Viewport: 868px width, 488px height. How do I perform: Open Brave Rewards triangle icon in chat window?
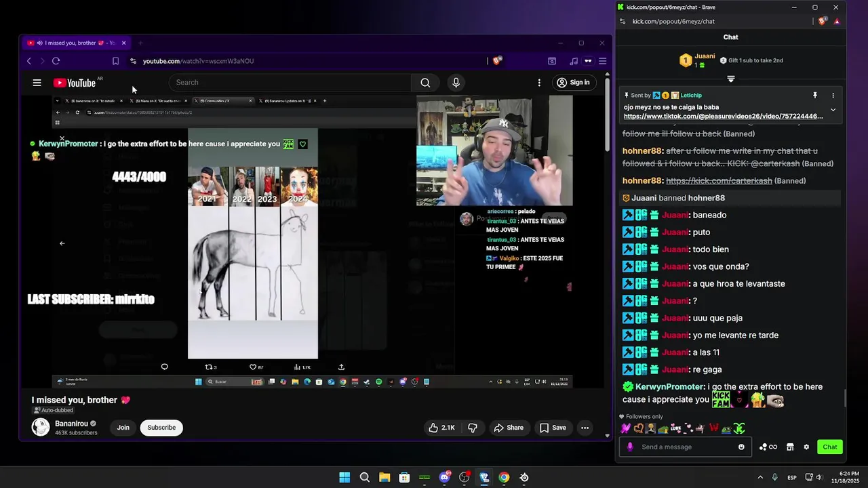[837, 21]
